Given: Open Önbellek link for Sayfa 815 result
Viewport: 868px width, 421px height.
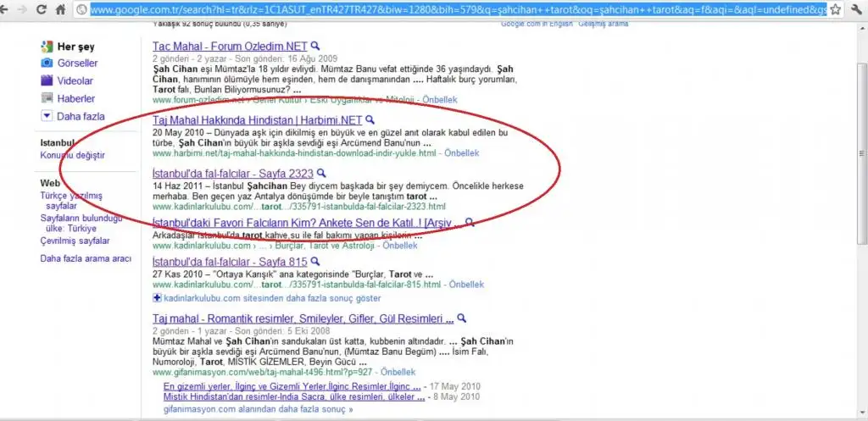Looking at the screenshot, I should 467,285.
